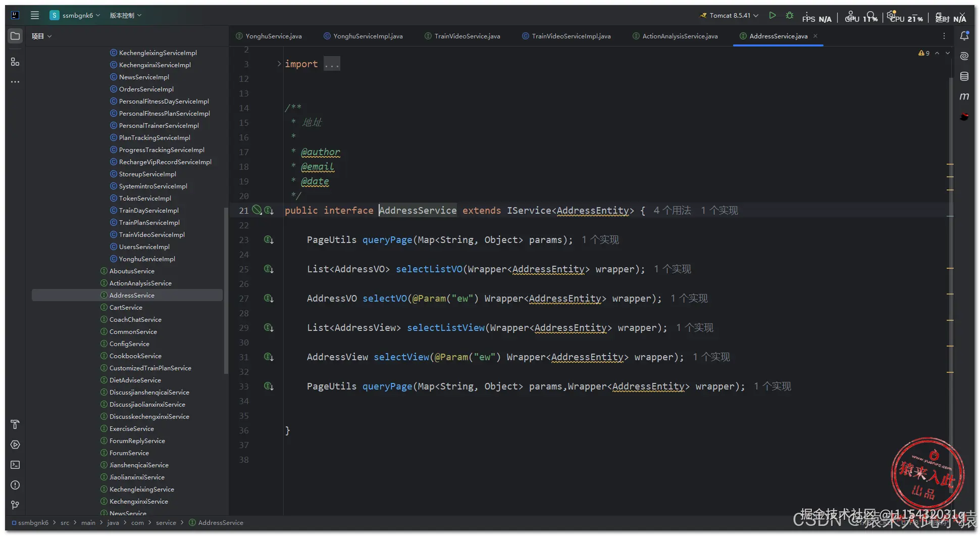Select ActionAnalysisService in the project tree

140,283
